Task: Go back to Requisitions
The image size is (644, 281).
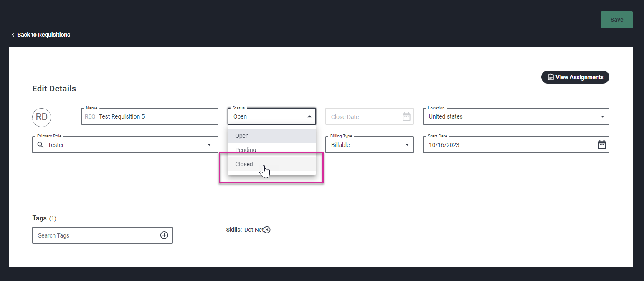Action: pyautogui.click(x=41, y=35)
